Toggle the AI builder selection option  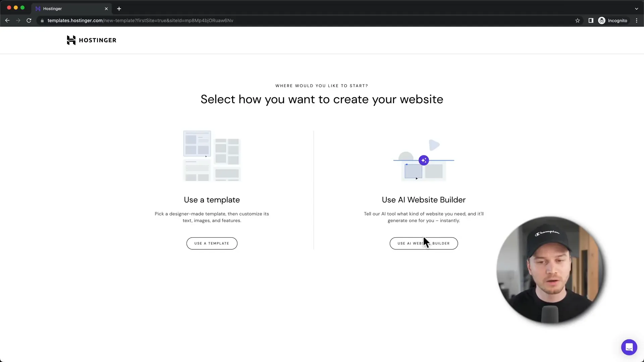tap(424, 243)
